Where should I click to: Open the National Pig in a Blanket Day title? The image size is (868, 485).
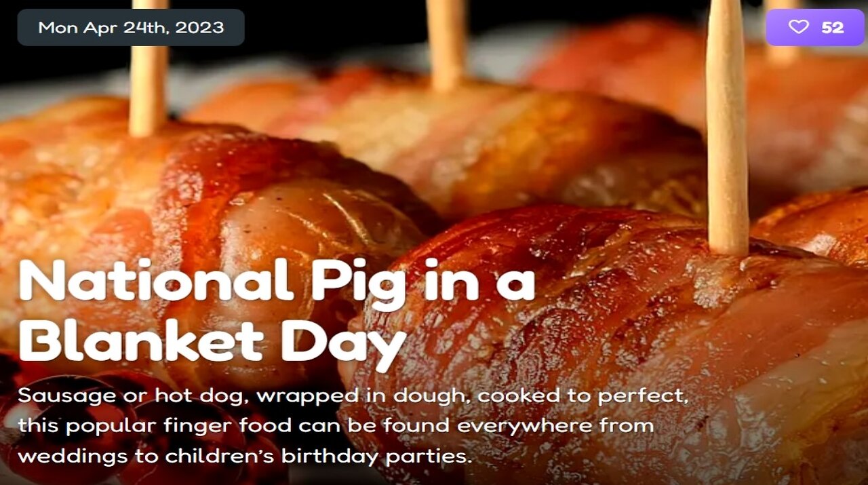click(277, 311)
